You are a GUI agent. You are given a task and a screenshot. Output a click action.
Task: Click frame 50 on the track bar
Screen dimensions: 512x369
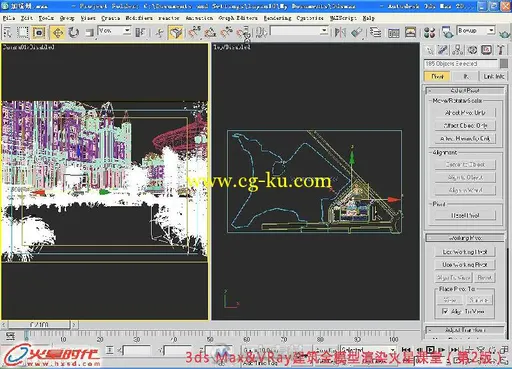(x=210, y=339)
